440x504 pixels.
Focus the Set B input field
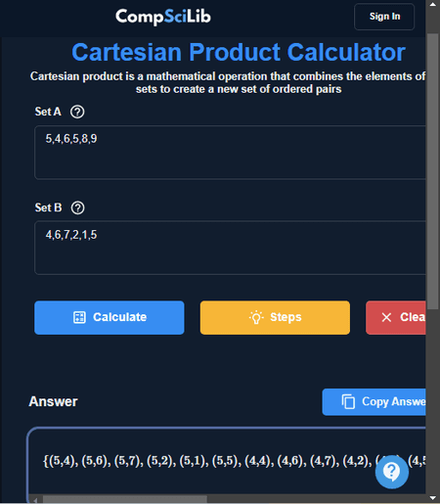(x=230, y=248)
